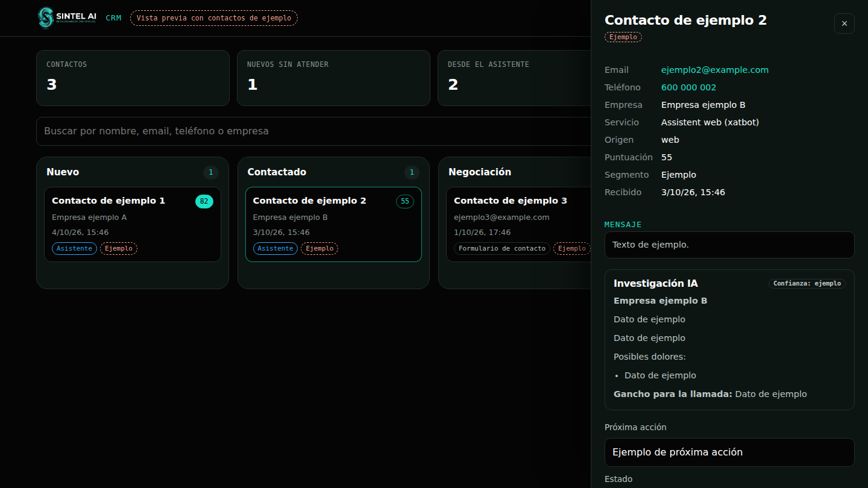Focus the contact search field
868x488 pixels.
313,131
